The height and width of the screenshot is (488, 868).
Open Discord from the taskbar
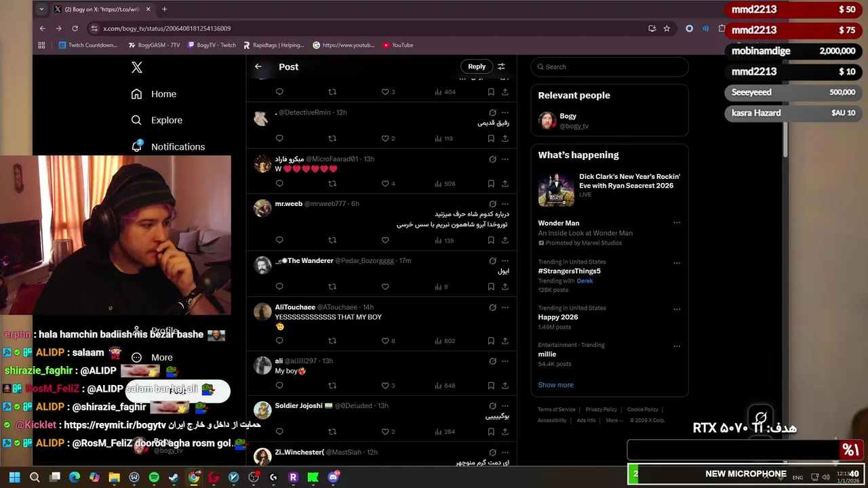pyautogui.click(x=333, y=477)
